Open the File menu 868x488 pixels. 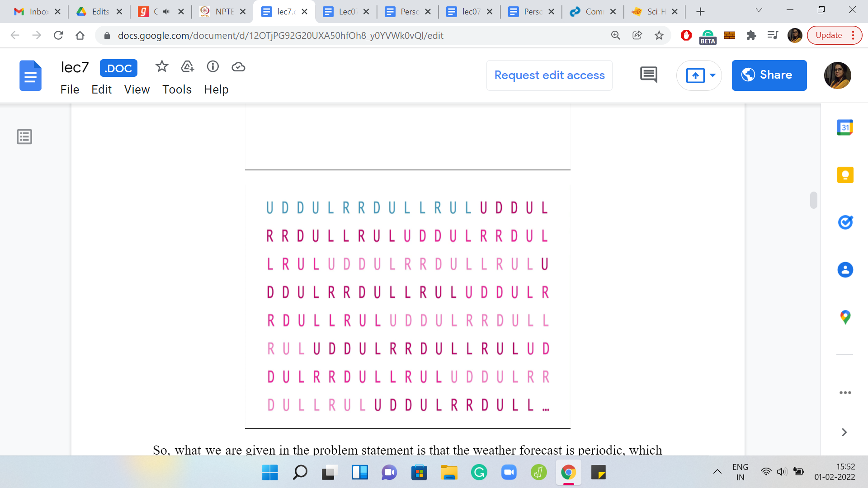(70, 89)
